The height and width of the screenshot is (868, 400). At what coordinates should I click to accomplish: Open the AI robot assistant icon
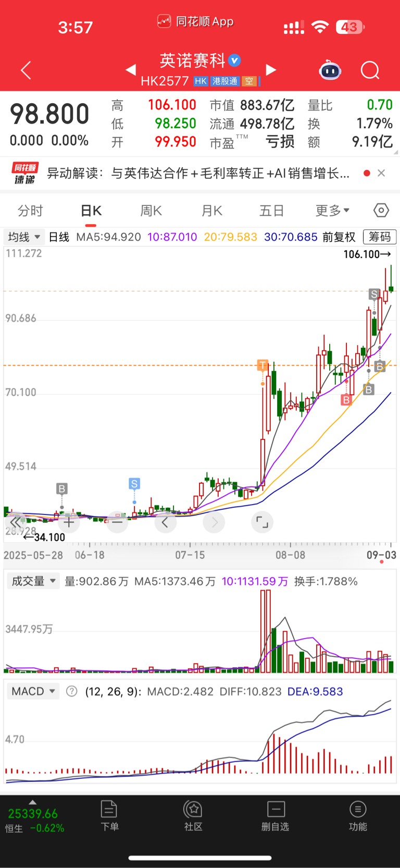click(x=330, y=70)
